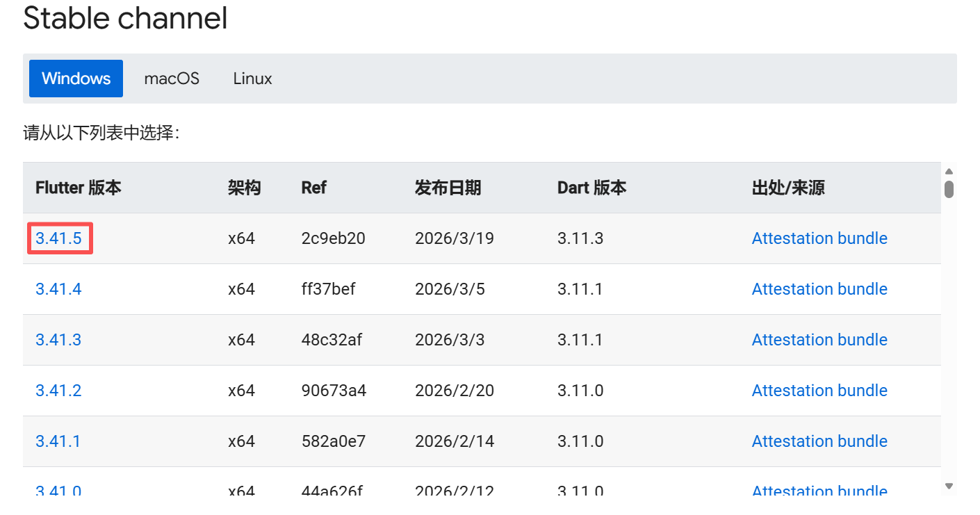Click the 3.41.1 version link
Screen dimensions: 980x515
58,441
